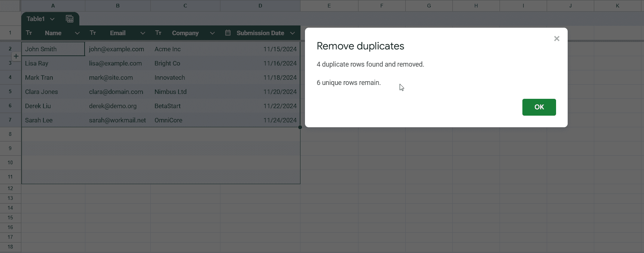Select the sarah@workmail.net cell
The height and width of the screenshot is (253, 644).
click(118, 120)
